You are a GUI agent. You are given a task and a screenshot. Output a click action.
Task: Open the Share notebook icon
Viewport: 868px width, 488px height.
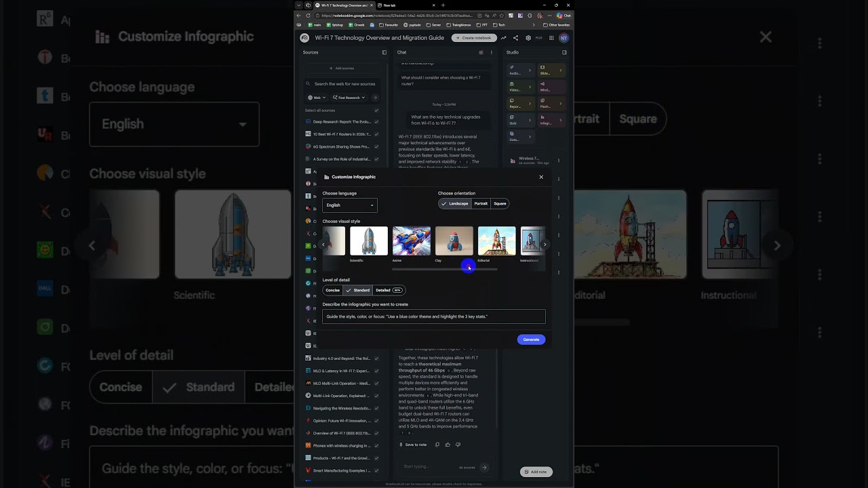[515, 38]
